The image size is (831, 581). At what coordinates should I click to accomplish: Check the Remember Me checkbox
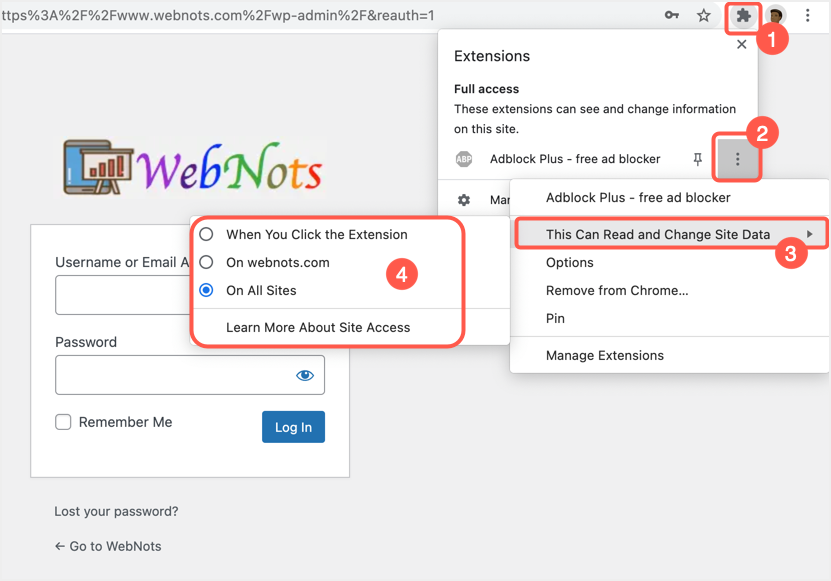pyautogui.click(x=63, y=422)
